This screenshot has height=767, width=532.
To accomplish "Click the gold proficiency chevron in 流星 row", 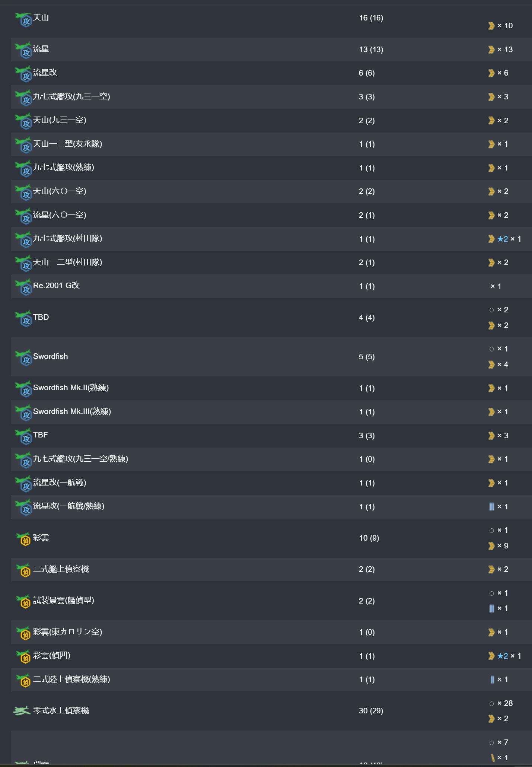I will click(x=491, y=50).
